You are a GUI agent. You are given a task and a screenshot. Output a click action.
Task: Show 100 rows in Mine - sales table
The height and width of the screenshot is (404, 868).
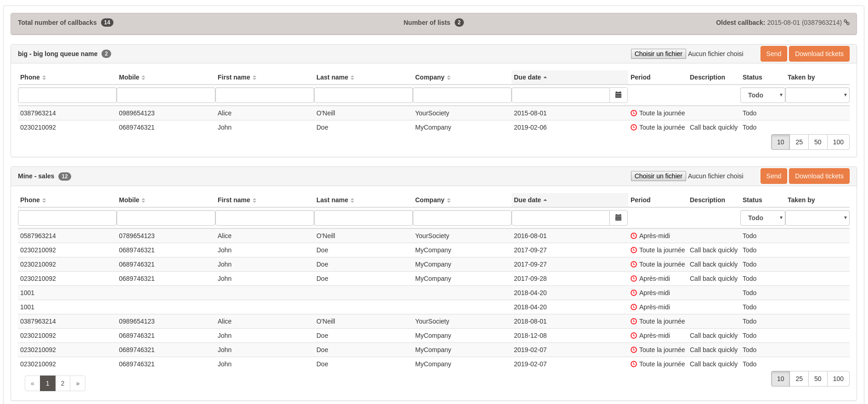coord(838,379)
